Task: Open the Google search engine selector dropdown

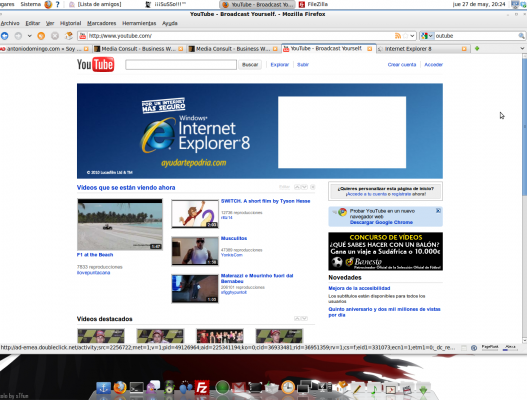Action: pyautogui.click(x=427, y=36)
